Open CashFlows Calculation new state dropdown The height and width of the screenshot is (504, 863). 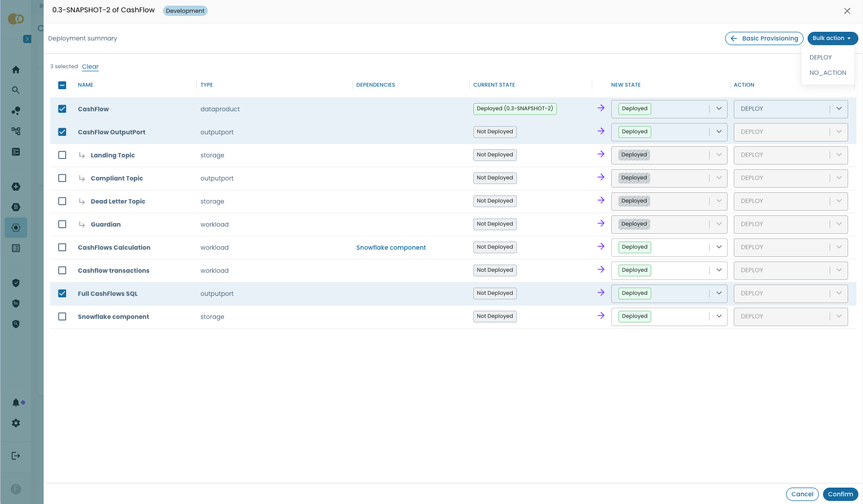pyautogui.click(x=669, y=247)
